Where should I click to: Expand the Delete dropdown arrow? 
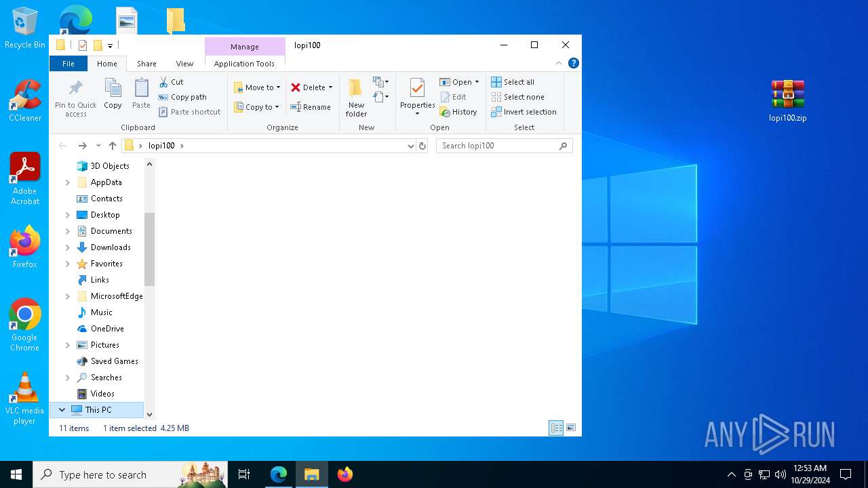pyautogui.click(x=330, y=87)
